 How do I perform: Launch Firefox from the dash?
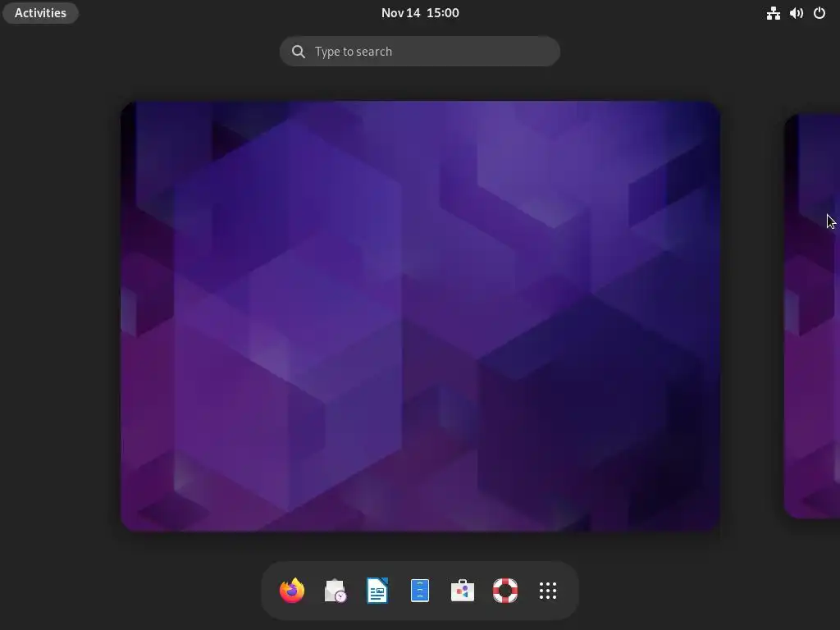[292, 591]
